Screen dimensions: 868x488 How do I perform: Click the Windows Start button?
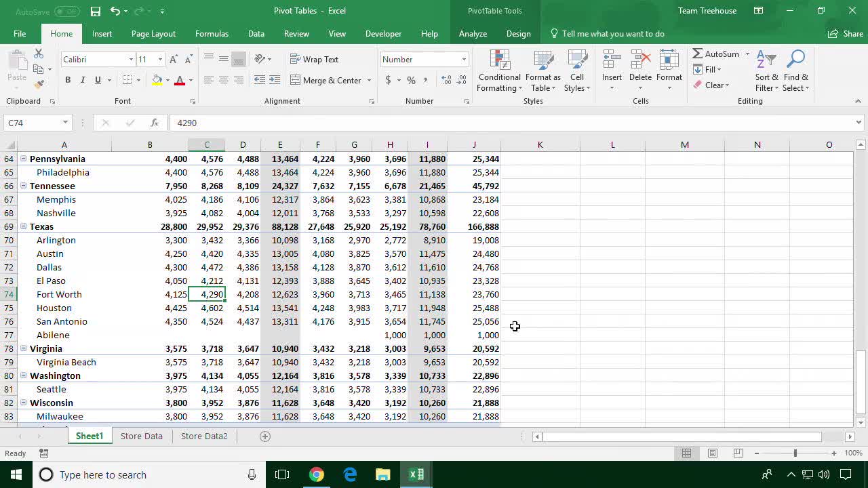(x=16, y=474)
